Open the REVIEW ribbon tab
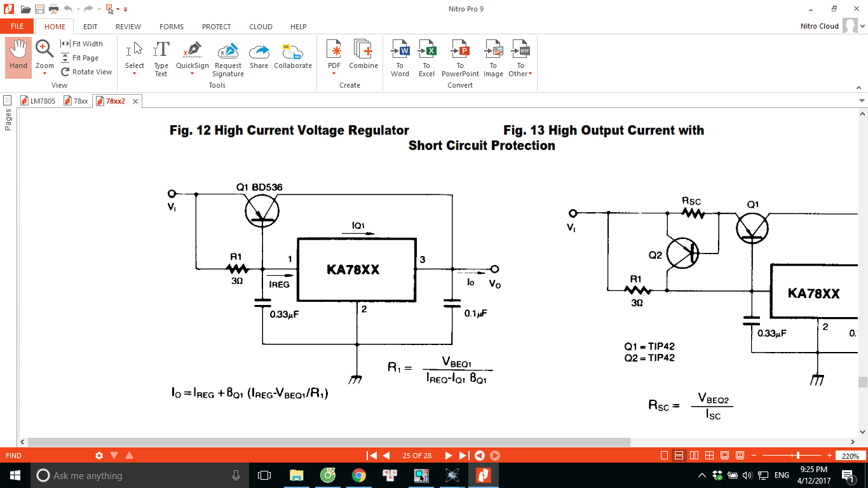Viewport: 868px width, 488px height. point(128,27)
